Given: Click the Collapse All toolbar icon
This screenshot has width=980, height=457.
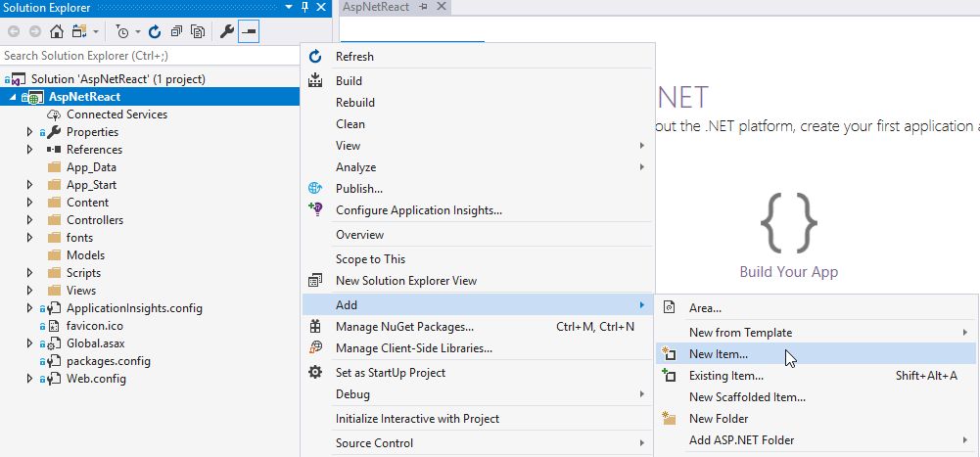Looking at the screenshot, I should tap(176, 31).
